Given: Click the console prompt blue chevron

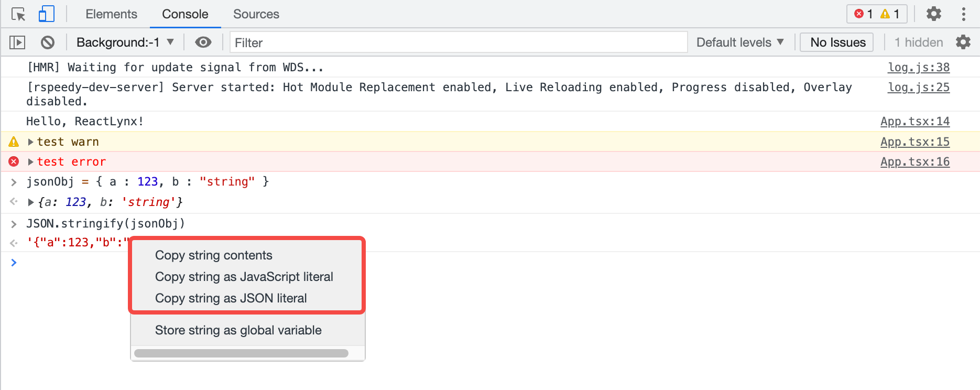Looking at the screenshot, I should coord(14,262).
